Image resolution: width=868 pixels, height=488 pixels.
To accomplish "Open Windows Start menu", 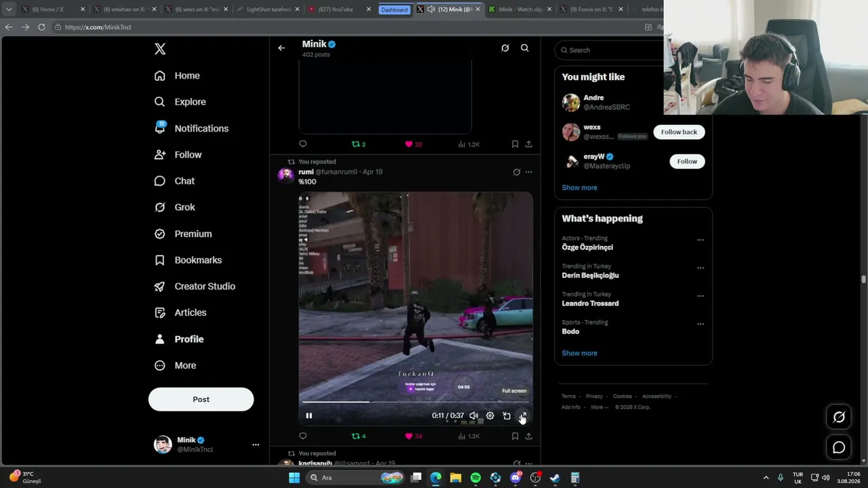I will point(294,478).
